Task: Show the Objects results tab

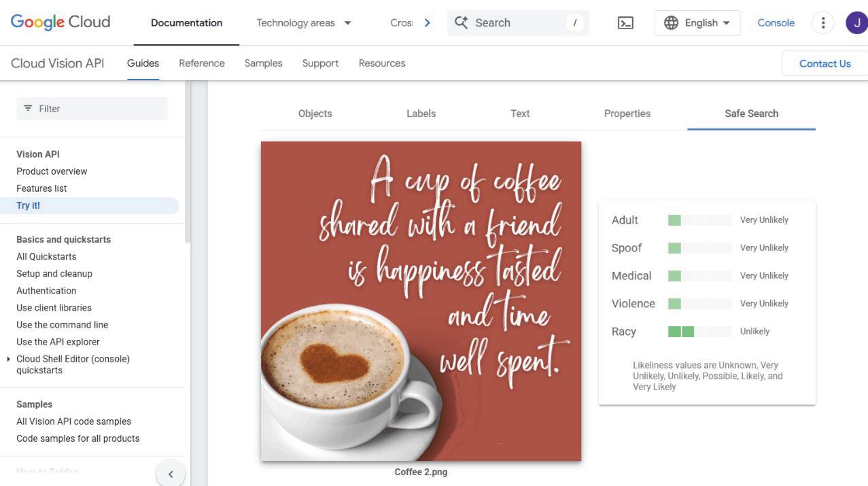Action: click(315, 114)
